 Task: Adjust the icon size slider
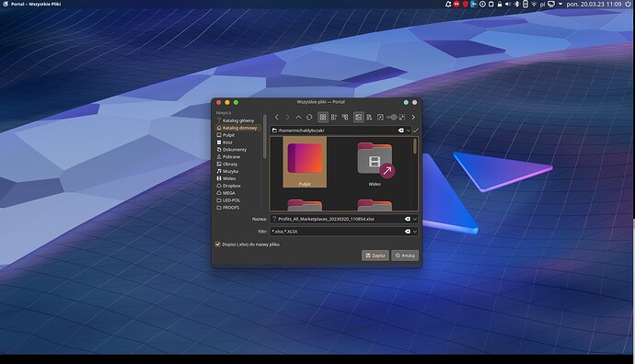click(392, 118)
